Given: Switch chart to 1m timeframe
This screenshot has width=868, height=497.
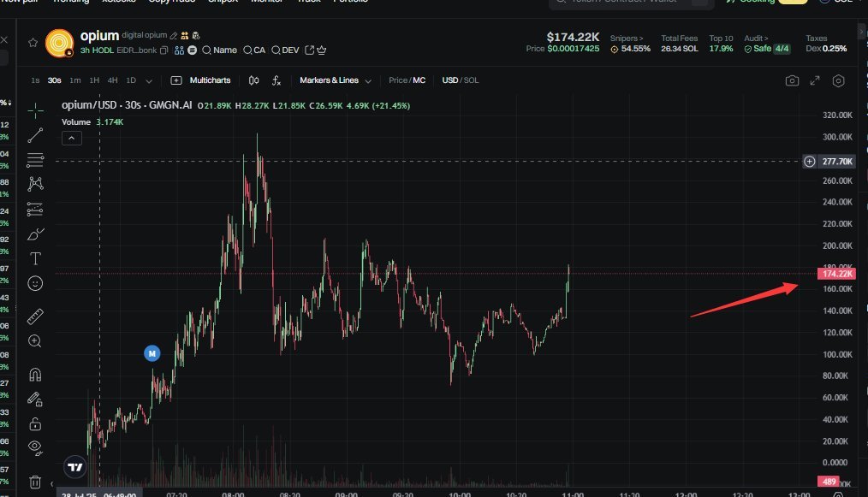Looking at the screenshot, I should pyautogui.click(x=75, y=80).
